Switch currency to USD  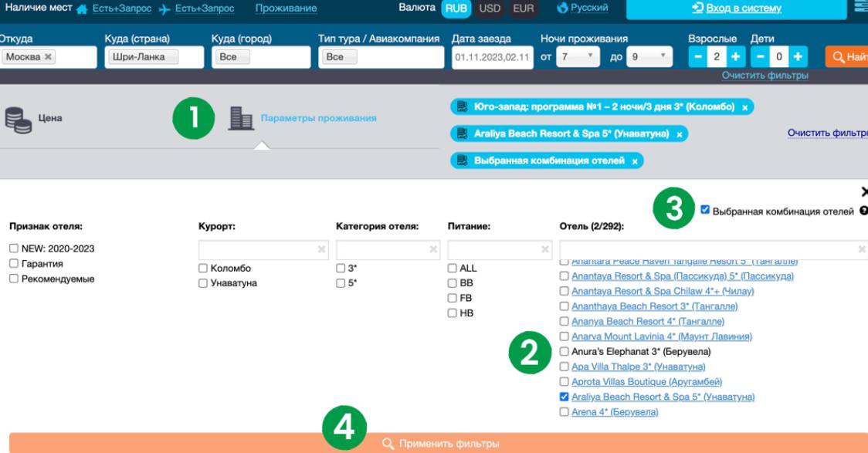[490, 8]
